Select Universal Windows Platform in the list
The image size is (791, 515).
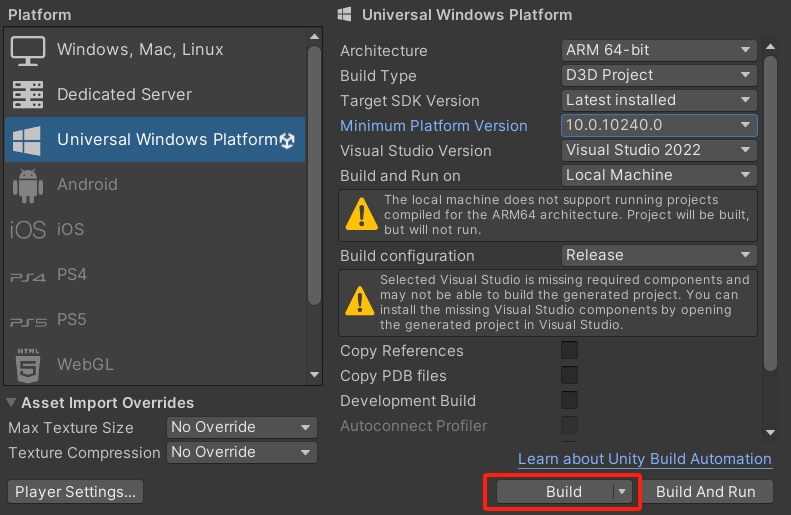(x=160, y=140)
